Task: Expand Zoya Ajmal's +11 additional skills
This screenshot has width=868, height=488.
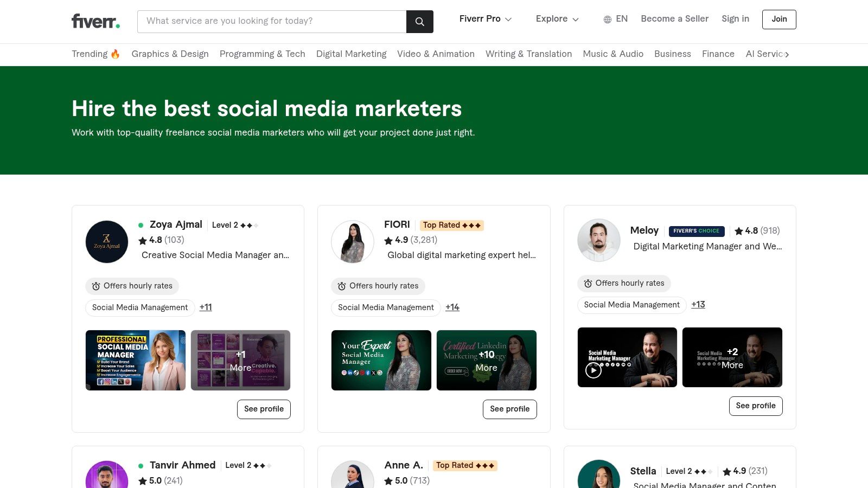Action: tap(206, 307)
